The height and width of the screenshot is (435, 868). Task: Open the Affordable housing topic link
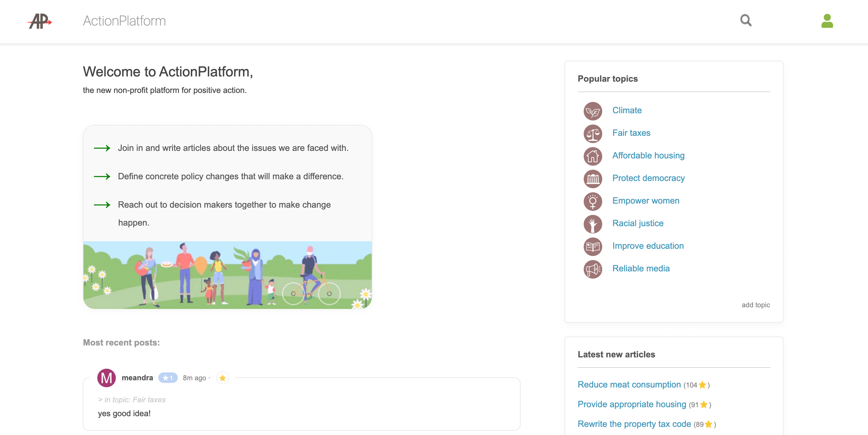(648, 155)
